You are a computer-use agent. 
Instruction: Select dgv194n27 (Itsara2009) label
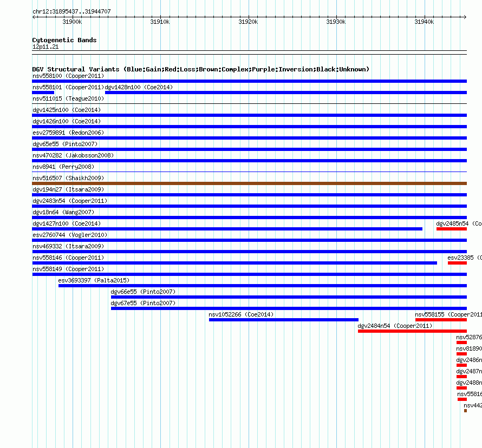[x=68, y=189]
